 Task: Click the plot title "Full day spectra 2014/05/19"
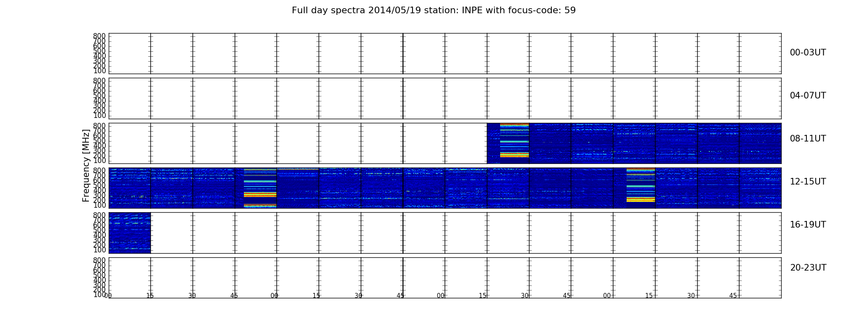coord(434,10)
